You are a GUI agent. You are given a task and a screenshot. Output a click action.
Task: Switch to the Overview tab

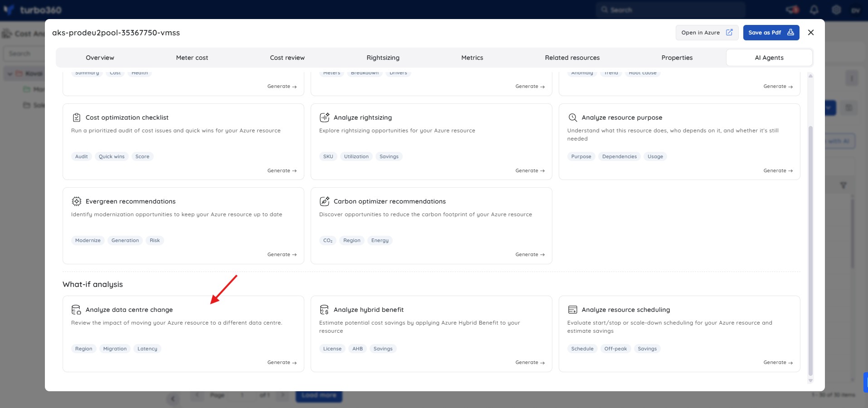(x=100, y=58)
